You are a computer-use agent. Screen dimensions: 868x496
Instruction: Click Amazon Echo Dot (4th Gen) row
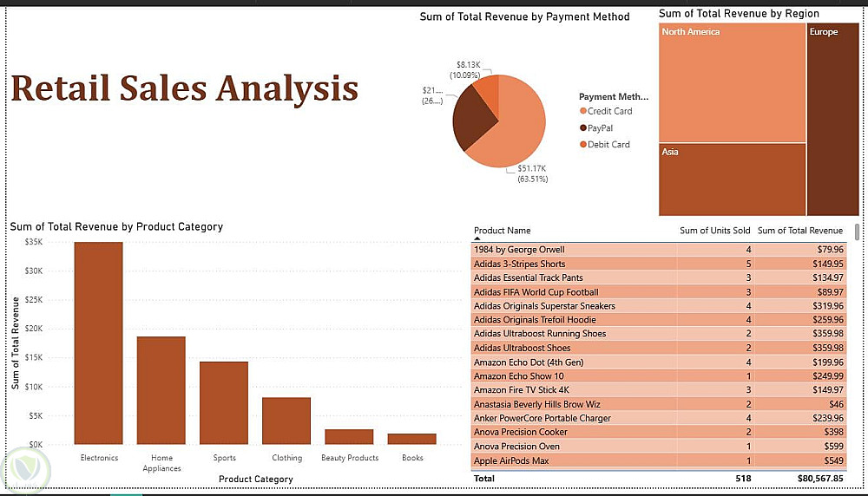click(x=659, y=362)
